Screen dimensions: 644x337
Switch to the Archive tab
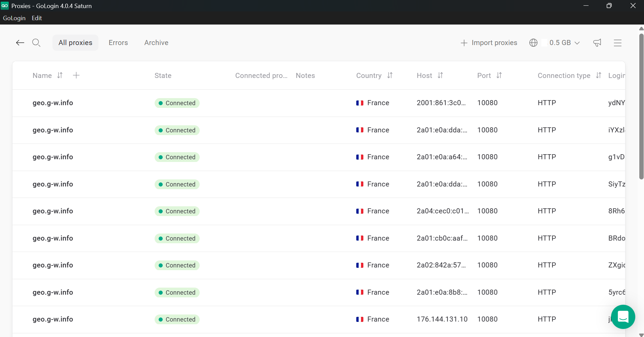click(x=156, y=43)
